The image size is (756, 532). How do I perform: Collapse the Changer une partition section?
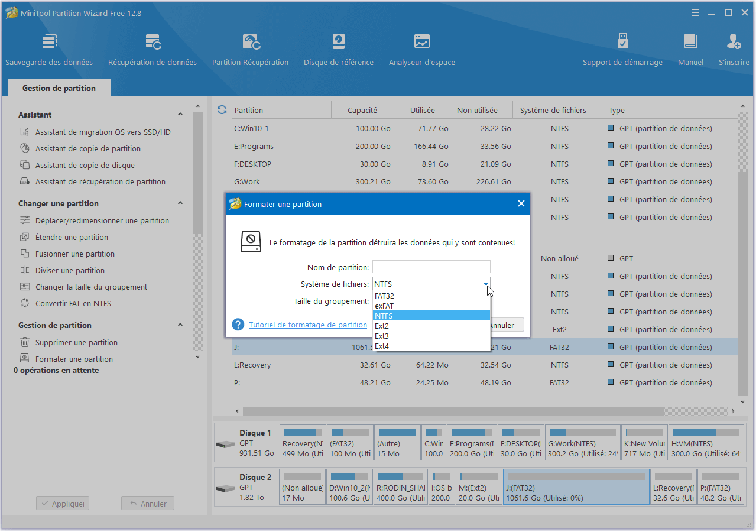tap(181, 203)
